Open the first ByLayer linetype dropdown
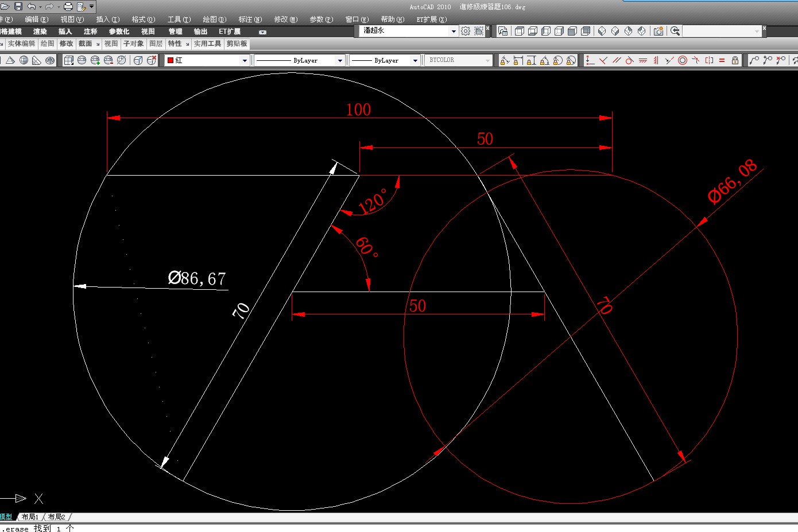798x532 pixels. [x=340, y=60]
